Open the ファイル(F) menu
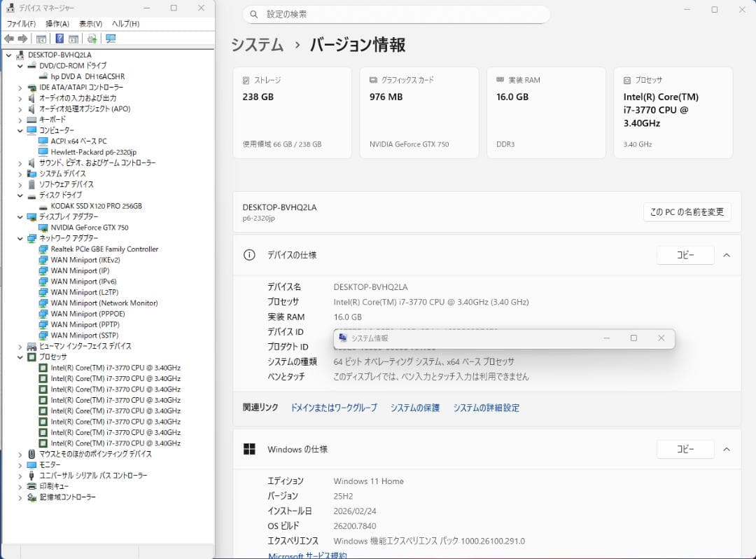The height and width of the screenshot is (559, 756). 21,24
